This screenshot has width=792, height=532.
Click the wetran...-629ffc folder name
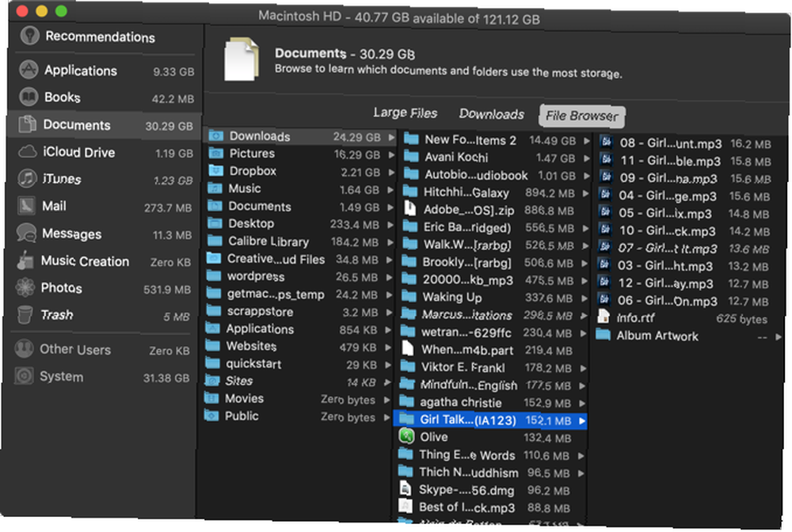click(x=466, y=332)
